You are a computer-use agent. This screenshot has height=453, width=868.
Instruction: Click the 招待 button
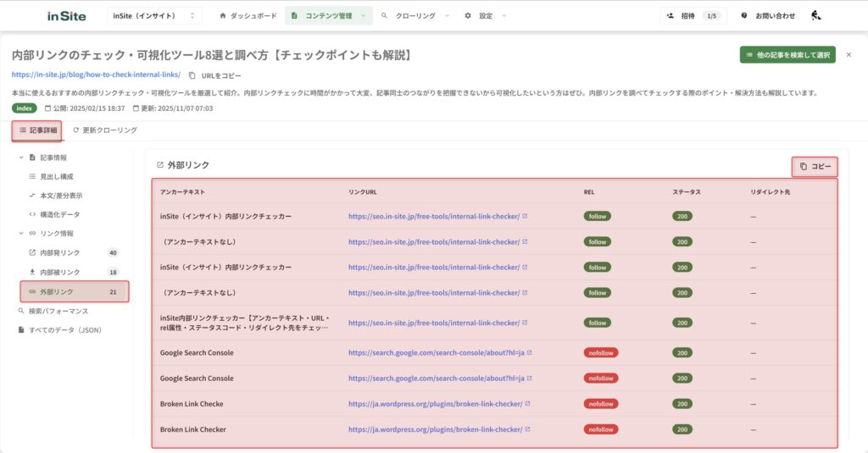[x=693, y=16]
